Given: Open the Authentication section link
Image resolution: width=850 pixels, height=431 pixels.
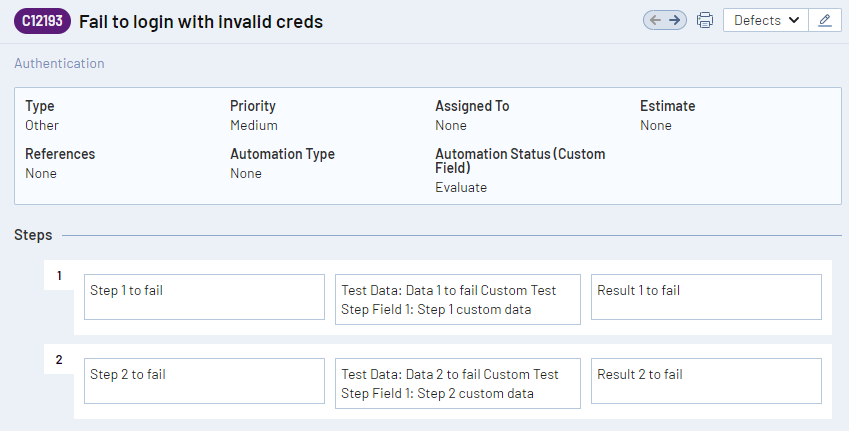Looking at the screenshot, I should tap(59, 63).
